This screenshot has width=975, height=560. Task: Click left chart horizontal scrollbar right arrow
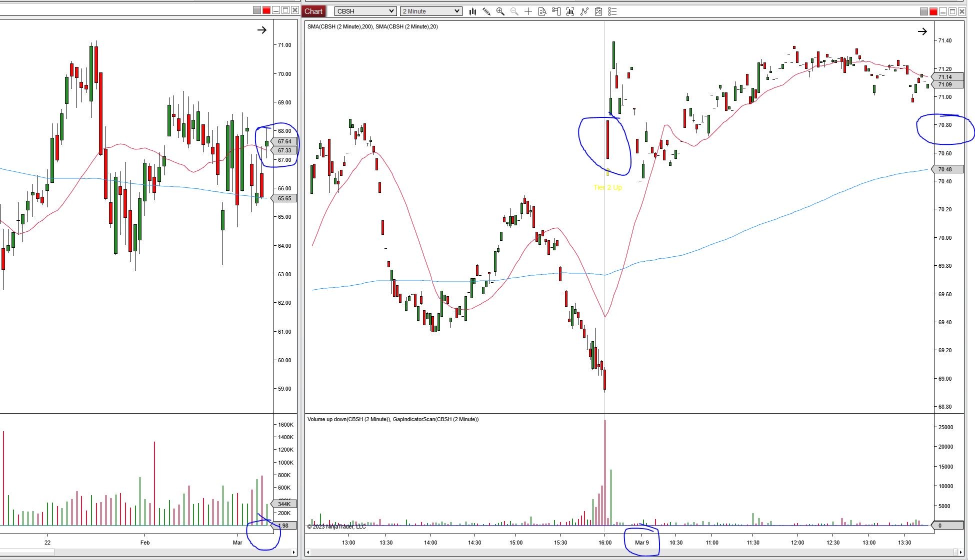294,552
